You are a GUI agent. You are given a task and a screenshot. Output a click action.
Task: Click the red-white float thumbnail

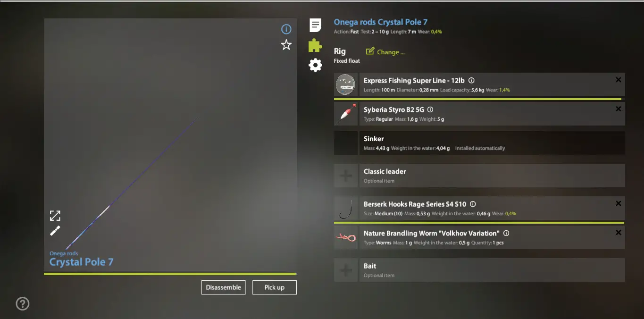coord(346,114)
